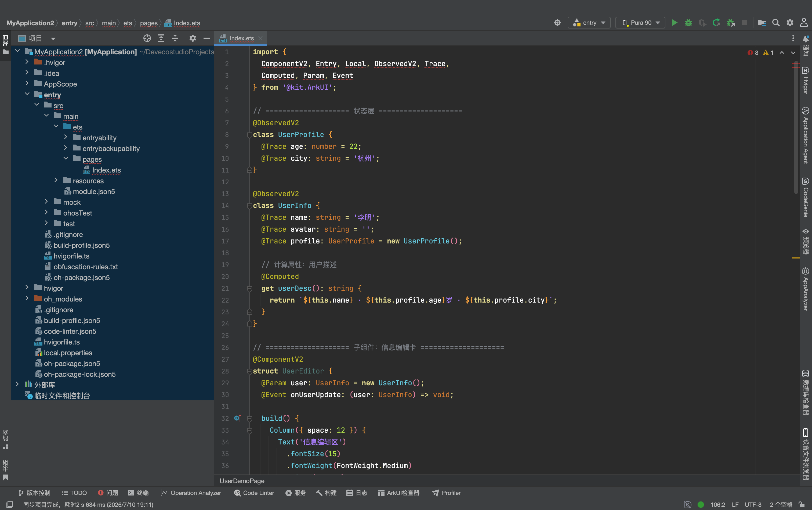Open the Pura 90 device dropdown

640,23
